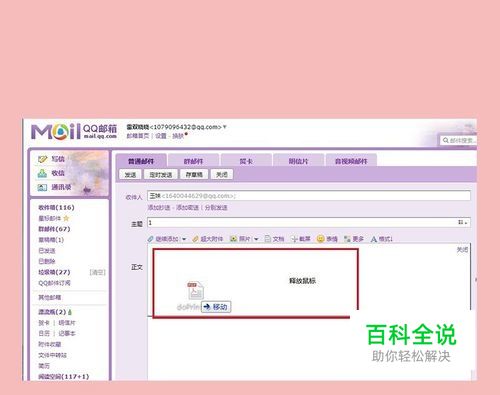Switch to the 贺卡 tab
The image size is (500, 395).
[x=246, y=161]
